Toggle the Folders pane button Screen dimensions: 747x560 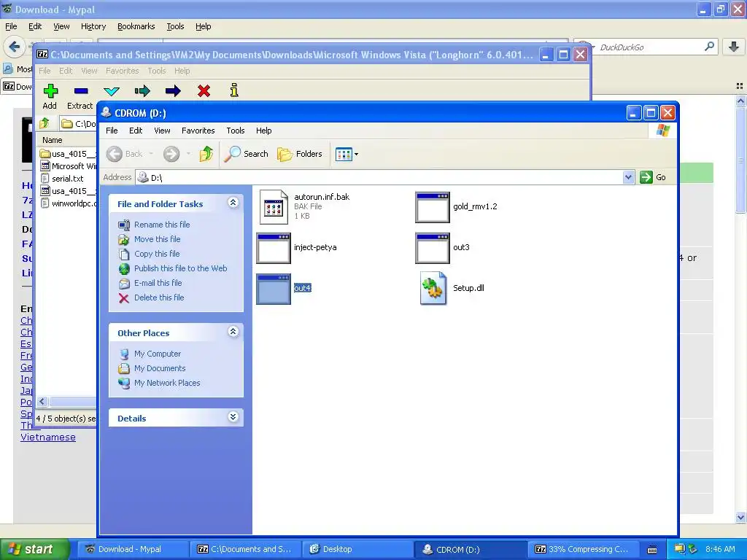300,154
